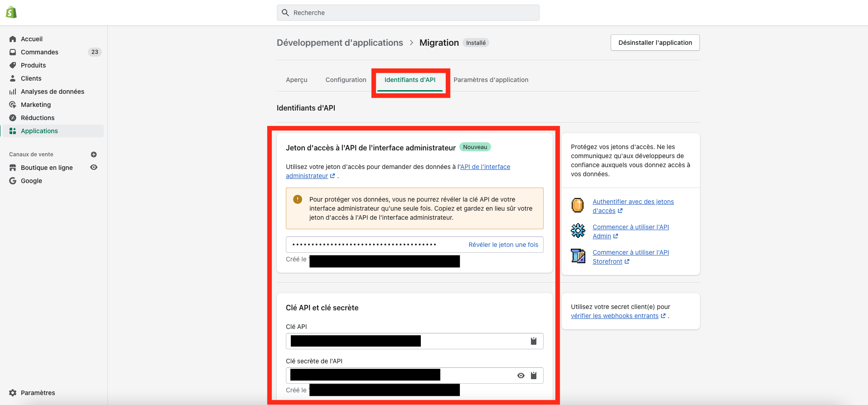Image resolution: width=868 pixels, height=405 pixels.
Task: Click the Produits tag icon
Action: click(x=13, y=65)
